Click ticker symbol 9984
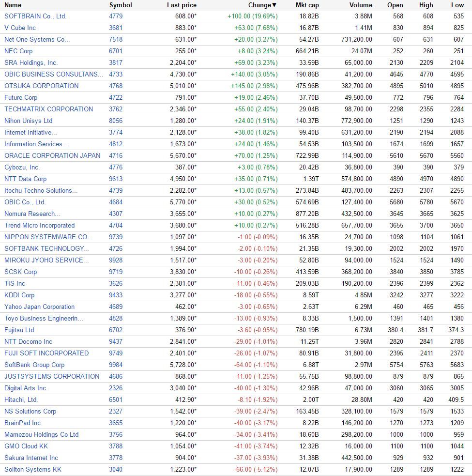Viewport: 472px width, 476px height. point(116,365)
